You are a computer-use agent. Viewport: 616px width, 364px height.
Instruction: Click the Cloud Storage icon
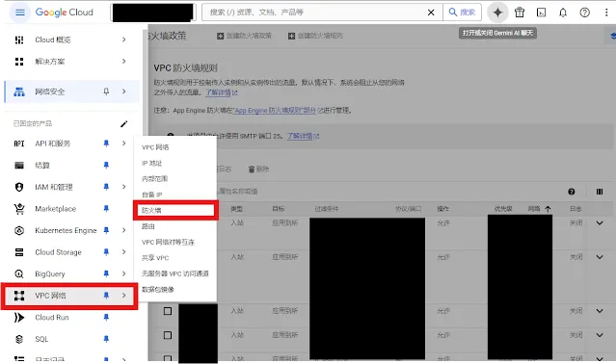pos(19,252)
